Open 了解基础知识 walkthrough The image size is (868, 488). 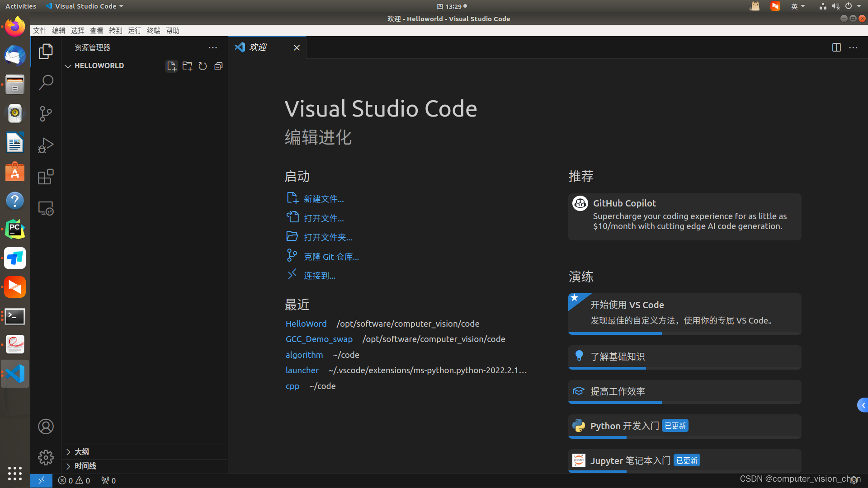(x=684, y=357)
